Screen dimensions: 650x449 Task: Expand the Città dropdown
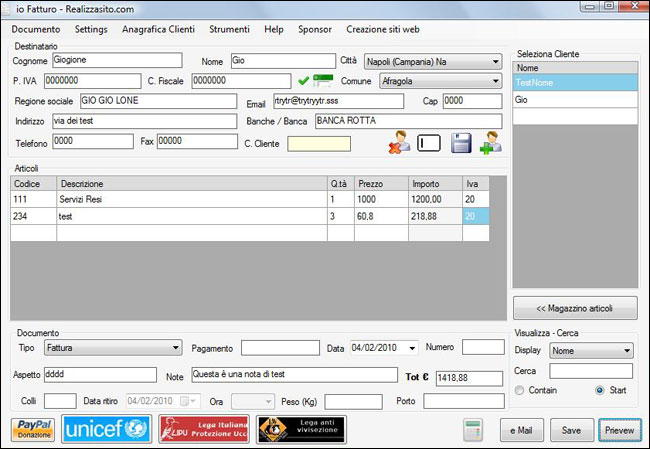495,61
